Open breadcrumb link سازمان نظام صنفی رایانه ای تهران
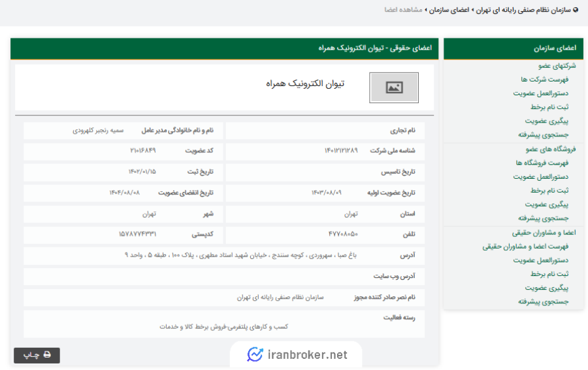The image size is (588, 370). [x=523, y=10]
